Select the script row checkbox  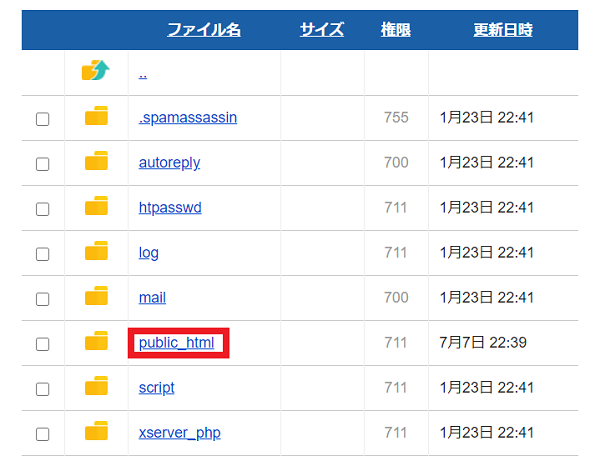coord(42,389)
